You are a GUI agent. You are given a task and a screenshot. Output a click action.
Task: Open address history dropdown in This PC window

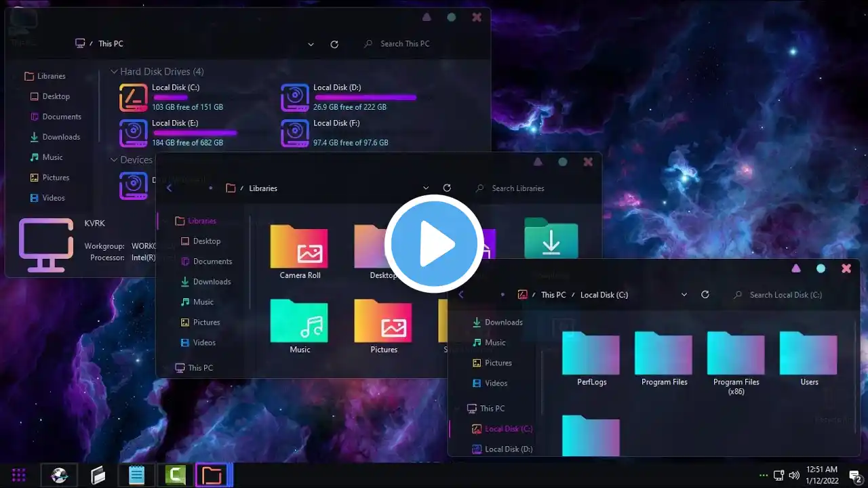click(311, 44)
